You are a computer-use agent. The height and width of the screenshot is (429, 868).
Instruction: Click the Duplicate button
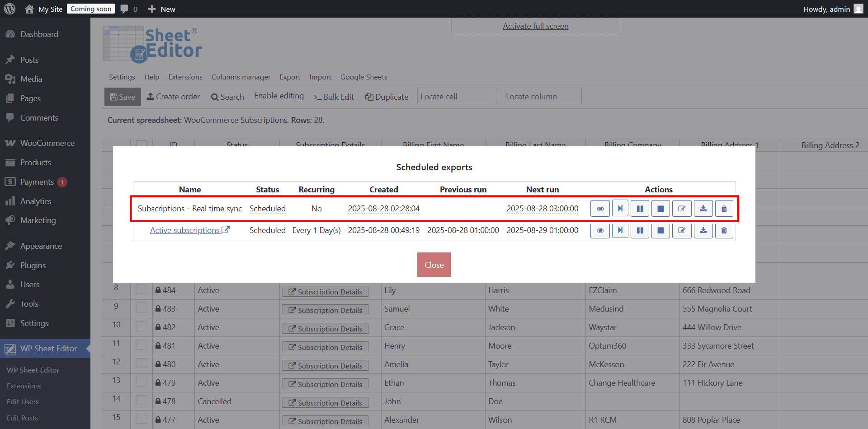point(387,97)
